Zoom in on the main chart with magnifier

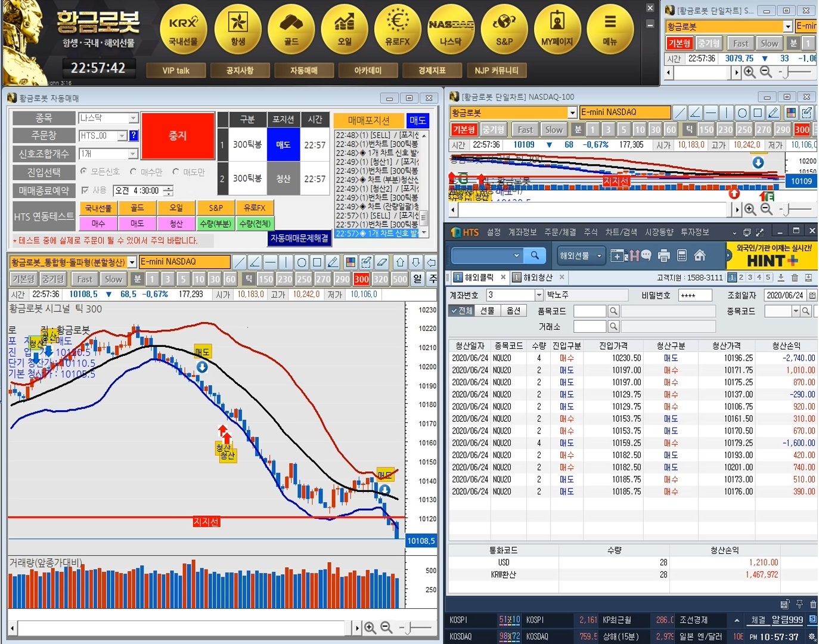pyautogui.click(x=370, y=627)
